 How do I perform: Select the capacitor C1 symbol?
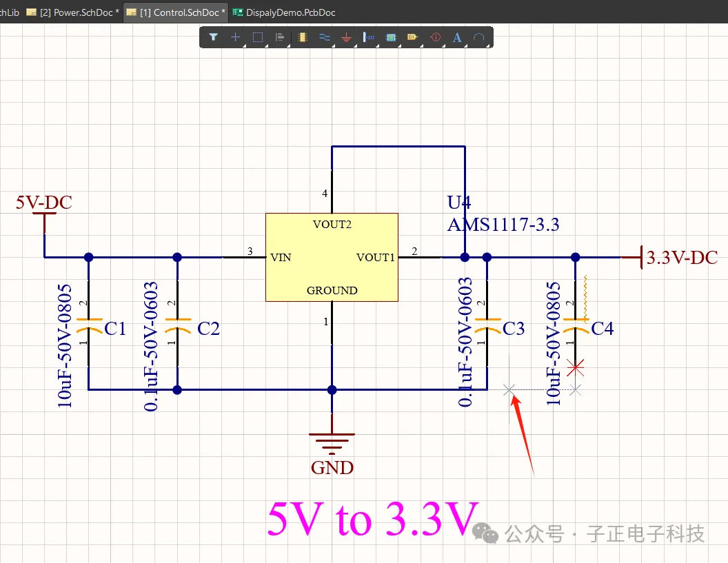pyautogui.click(x=89, y=325)
